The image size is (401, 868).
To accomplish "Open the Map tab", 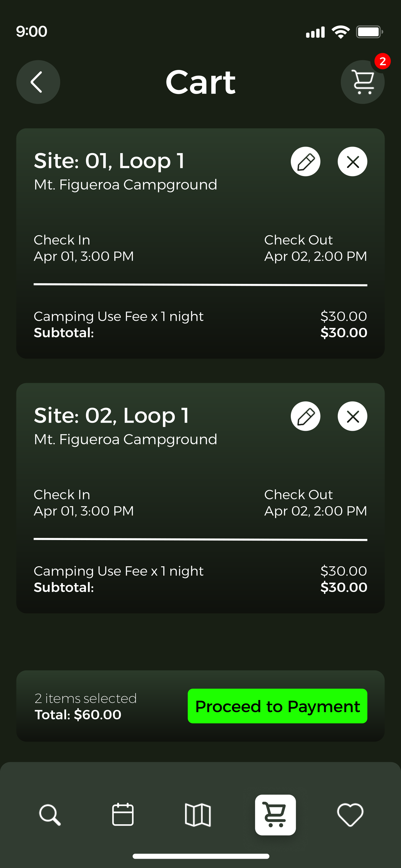I will coord(198,815).
